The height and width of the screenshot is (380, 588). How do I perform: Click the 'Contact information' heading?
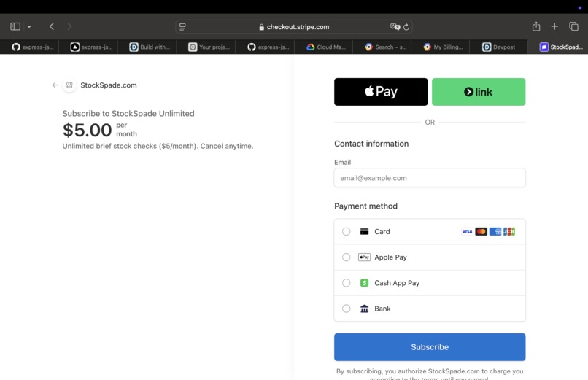click(x=371, y=144)
